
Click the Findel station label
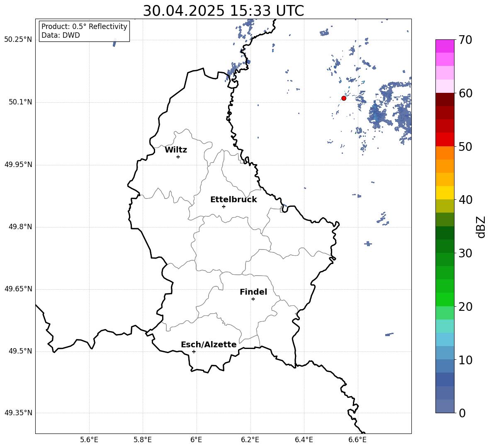coord(253,292)
